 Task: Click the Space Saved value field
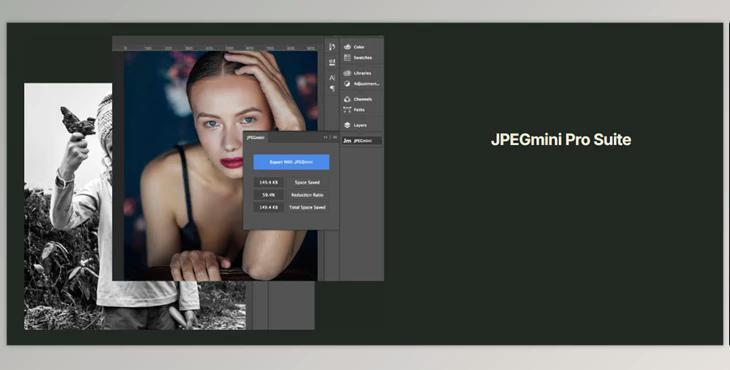(x=269, y=182)
